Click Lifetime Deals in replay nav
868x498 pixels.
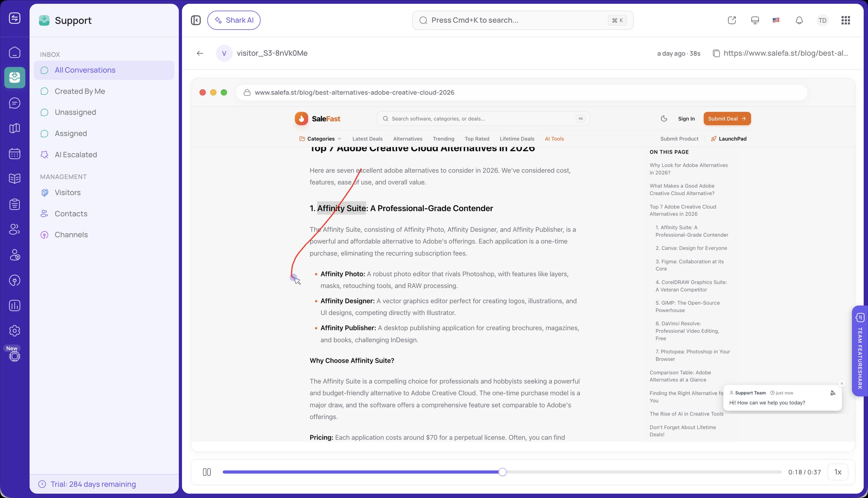[x=517, y=139]
